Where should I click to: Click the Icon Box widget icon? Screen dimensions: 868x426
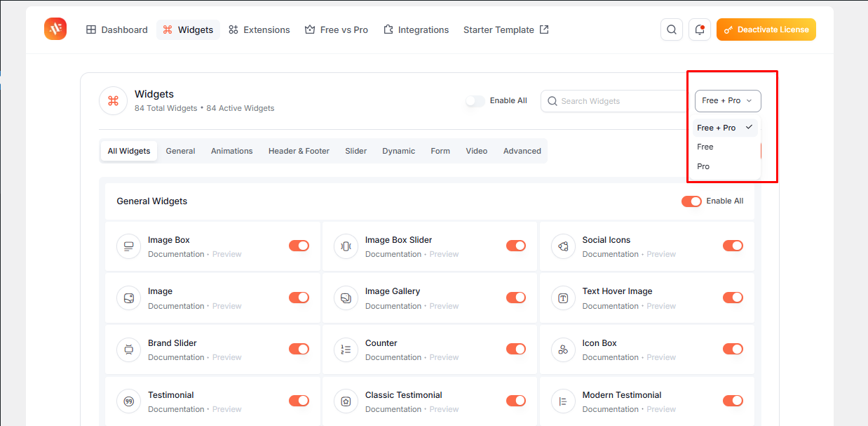click(563, 350)
